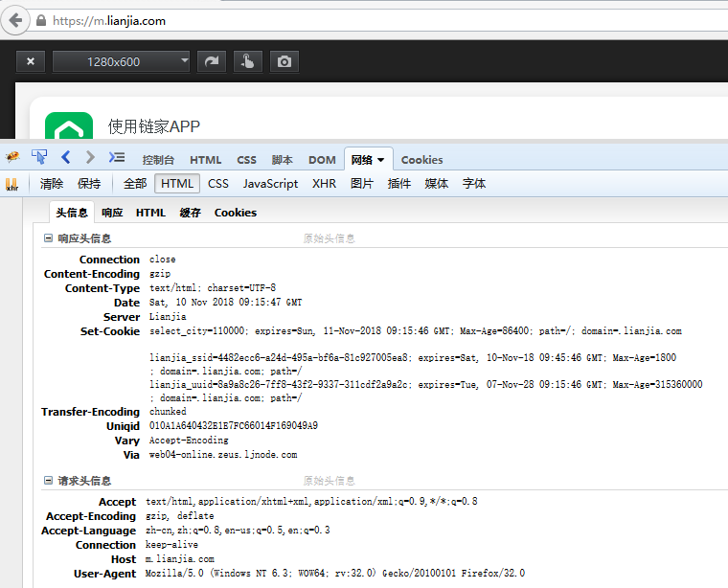Activate the element inspector pointer icon
728x588 pixels.
point(39,157)
